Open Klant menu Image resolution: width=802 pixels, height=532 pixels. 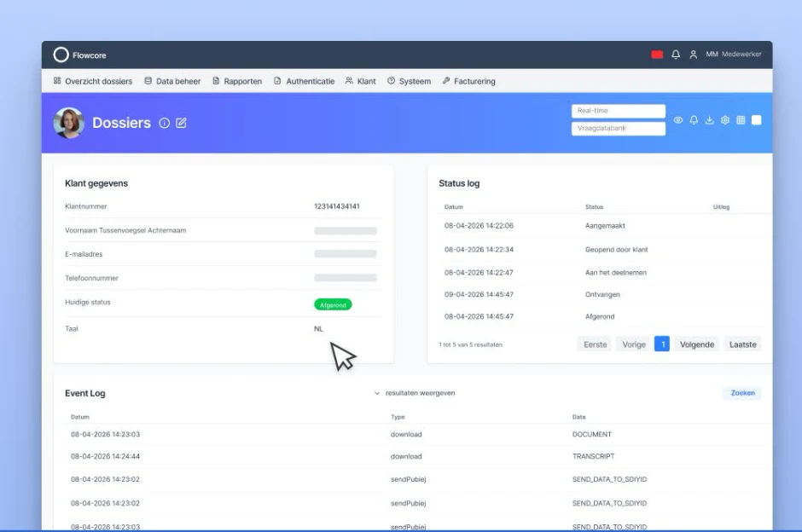tap(361, 81)
